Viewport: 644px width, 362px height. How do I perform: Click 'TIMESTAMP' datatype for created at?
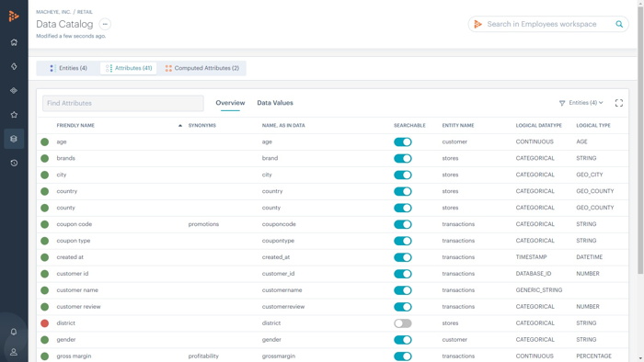[x=531, y=257]
